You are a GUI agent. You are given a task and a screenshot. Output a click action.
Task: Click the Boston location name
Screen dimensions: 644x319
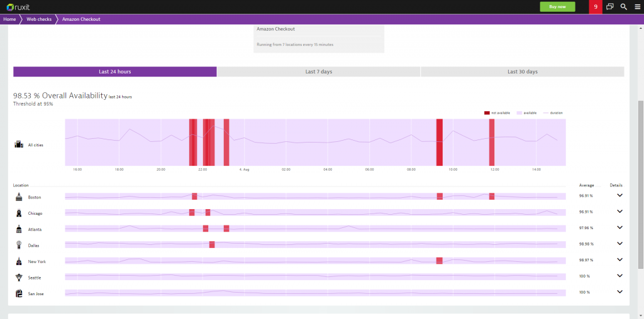[x=35, y=197]
